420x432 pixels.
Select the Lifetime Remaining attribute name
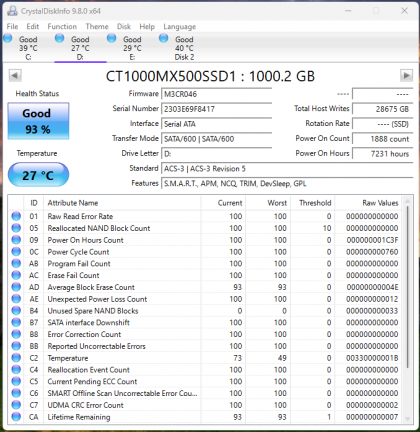pos(79,417)
